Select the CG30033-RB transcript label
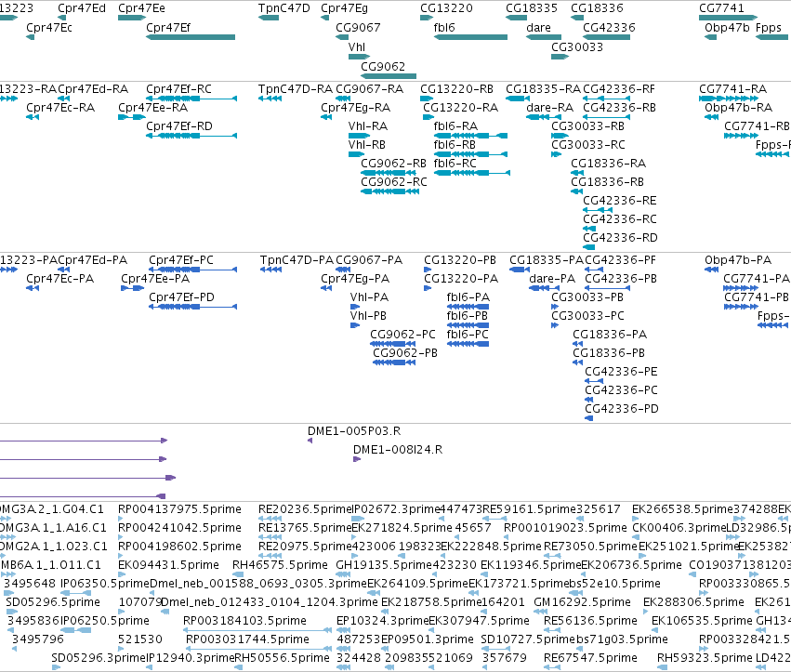Screen dimensions: 791x672 tap(587, 126)
